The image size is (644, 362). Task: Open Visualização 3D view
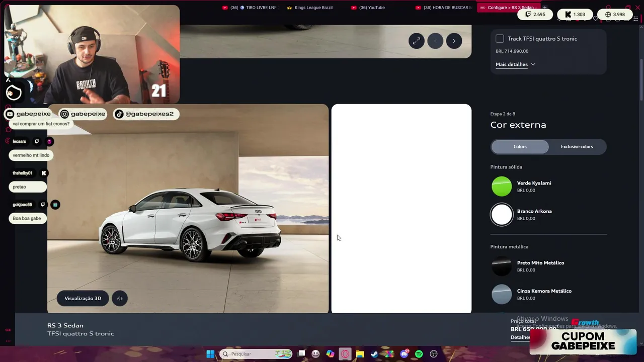coord(83,298)
